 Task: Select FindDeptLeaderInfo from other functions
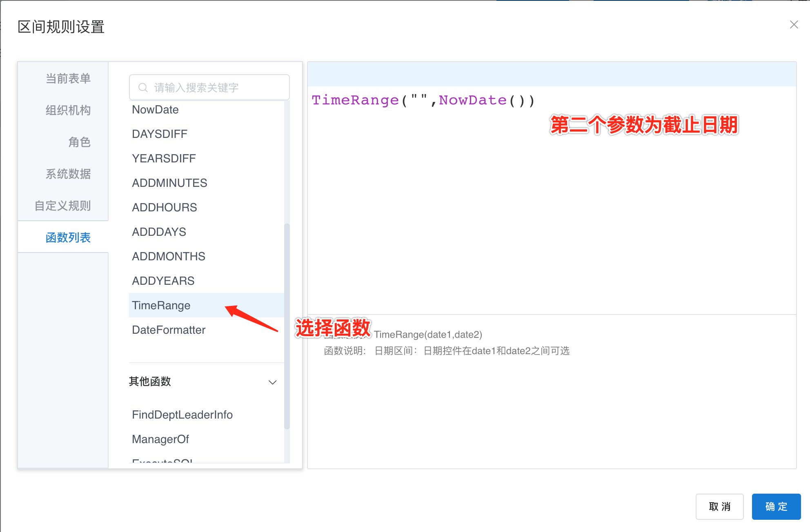click(x=182, y=415)
